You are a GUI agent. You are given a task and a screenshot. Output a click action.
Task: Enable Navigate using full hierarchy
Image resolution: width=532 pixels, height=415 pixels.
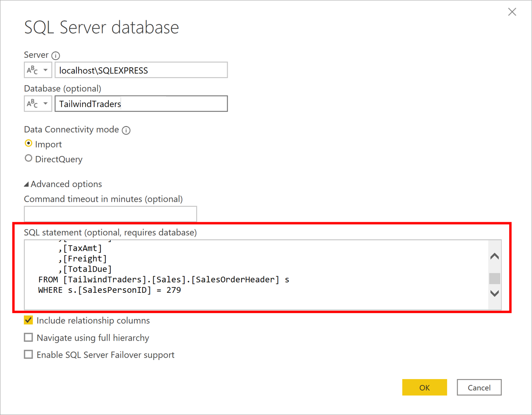[28, 337]
